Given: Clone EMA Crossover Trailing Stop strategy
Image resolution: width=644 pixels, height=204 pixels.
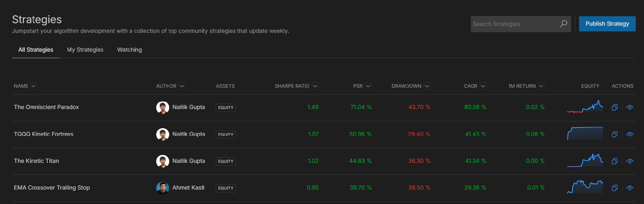Looking at the screenshot, I should [615, 188].
